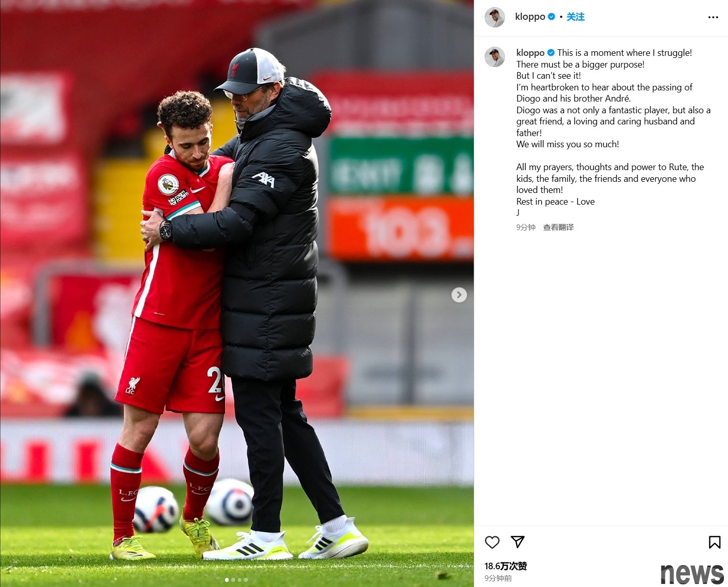Translate the caption with 查看翻译
Viewport: 728px width, 587px height.
pyautogui.click(x=558, y=227)
